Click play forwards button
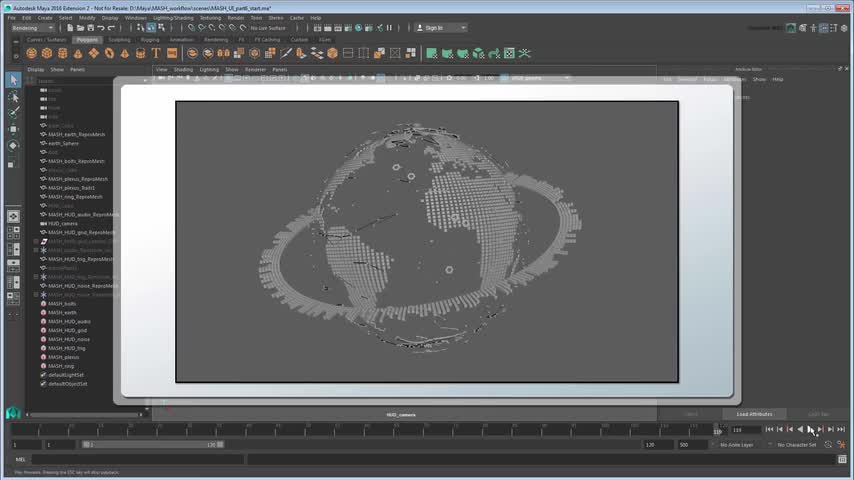Image resolution: width=854 pixels, height=480 pixels. (x=810, y=429)
